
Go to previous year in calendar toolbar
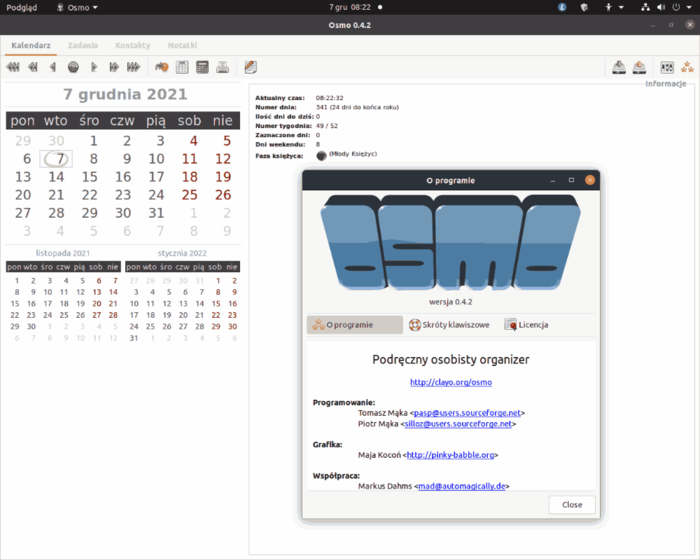13,67
